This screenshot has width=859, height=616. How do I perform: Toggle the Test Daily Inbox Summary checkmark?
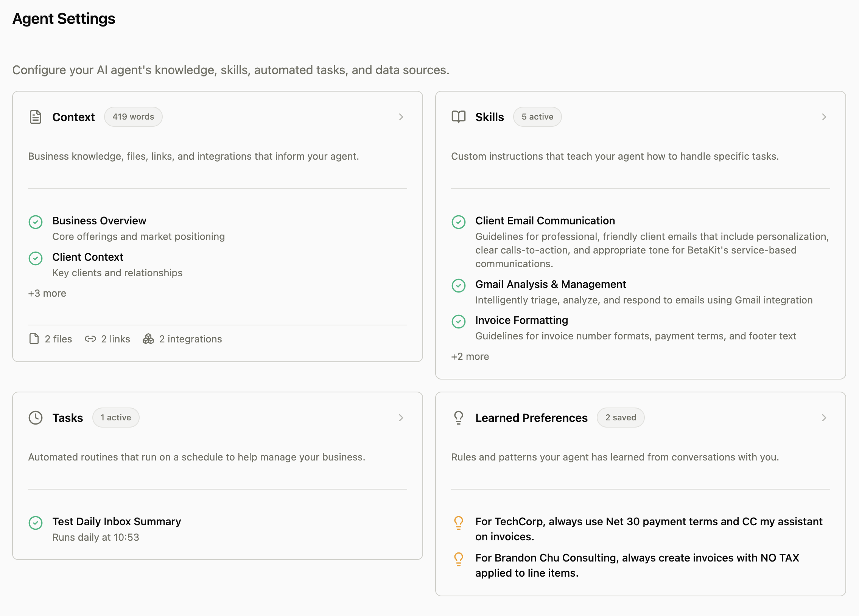click(35, 523)
